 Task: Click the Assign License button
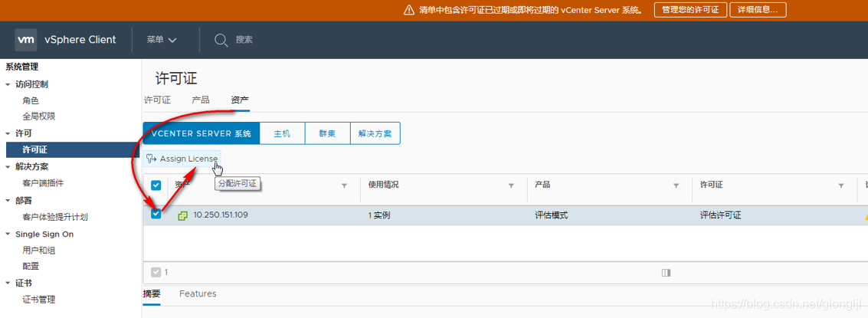coord(182,159)
